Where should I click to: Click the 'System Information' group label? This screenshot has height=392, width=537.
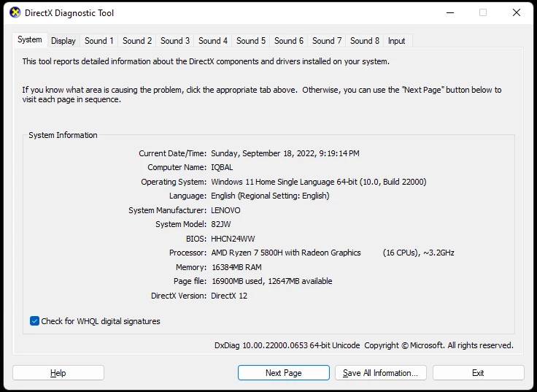tap(63, 135)
